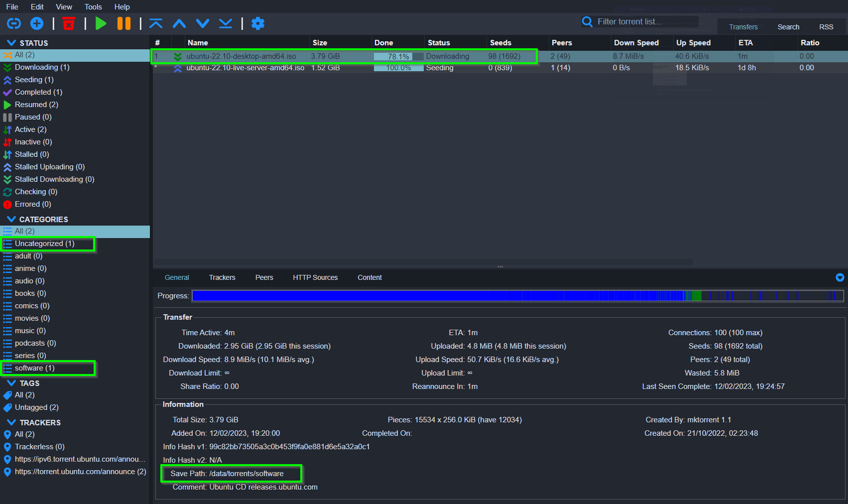This screenshot has width=848, height=504.
Task: Move torrent to bottom of queue
Action: point(226,23)
